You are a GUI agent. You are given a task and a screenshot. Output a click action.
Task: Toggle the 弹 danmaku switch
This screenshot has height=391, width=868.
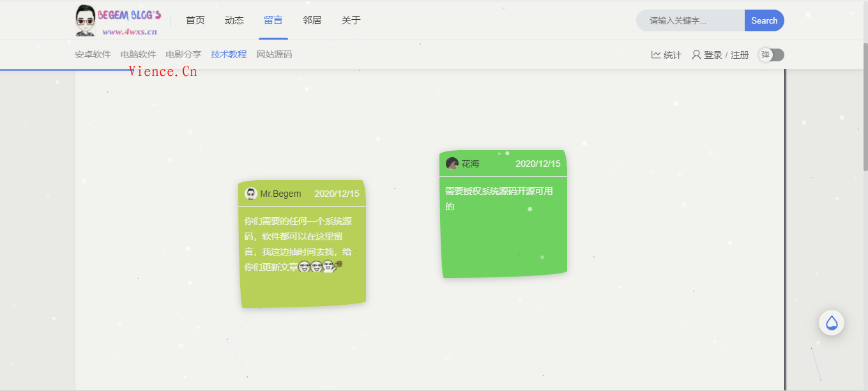pos(771,55)
